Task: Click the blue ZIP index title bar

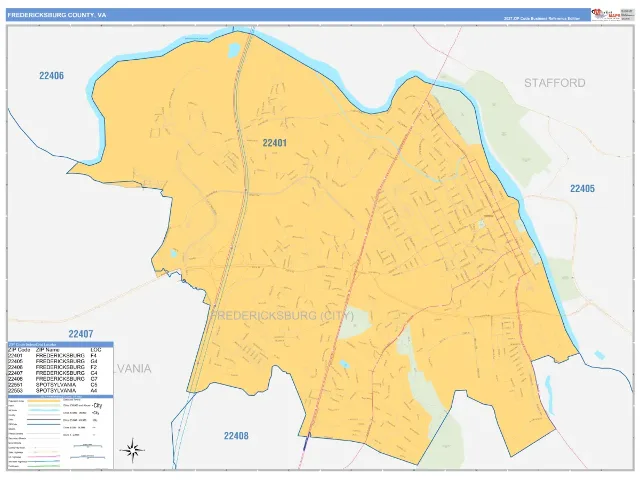Action: 61,344
